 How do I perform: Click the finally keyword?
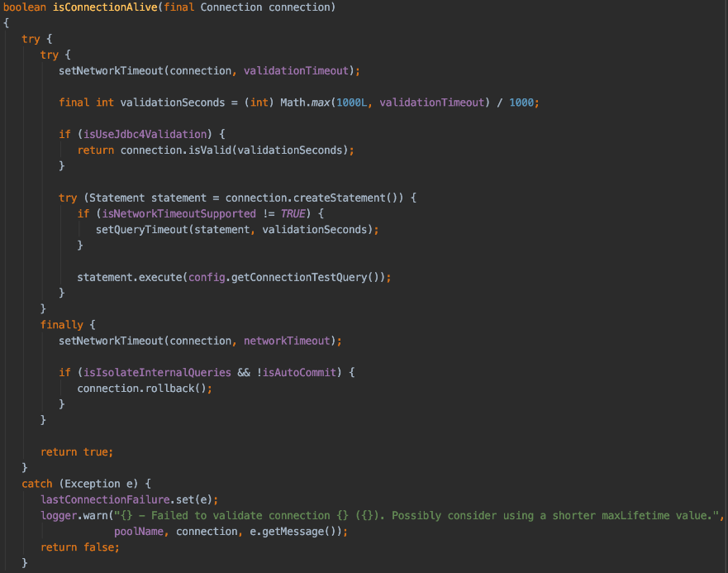coord(62,325)
